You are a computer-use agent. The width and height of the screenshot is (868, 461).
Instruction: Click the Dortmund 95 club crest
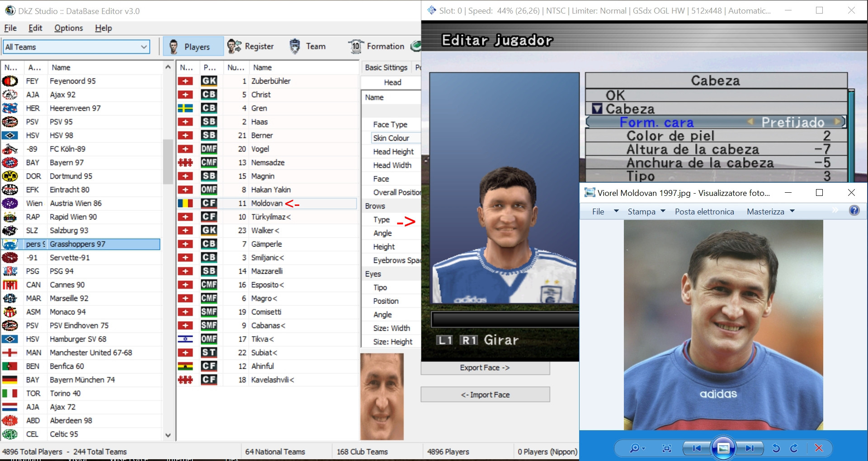[x=10, y=176]
